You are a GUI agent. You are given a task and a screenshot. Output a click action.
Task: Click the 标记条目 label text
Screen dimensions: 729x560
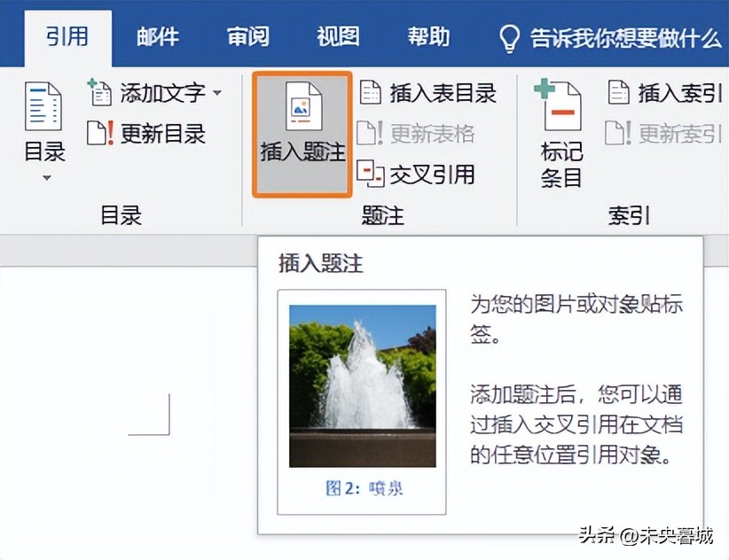[561, 165]
